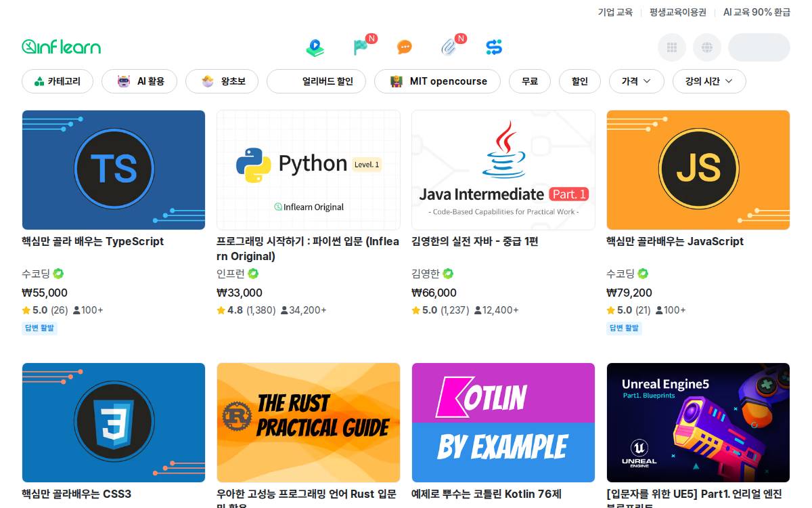The width and height of the screenshot is (812, 508).
Task: Click instructor 인프런 under Python course
Action: click(231, 274)
